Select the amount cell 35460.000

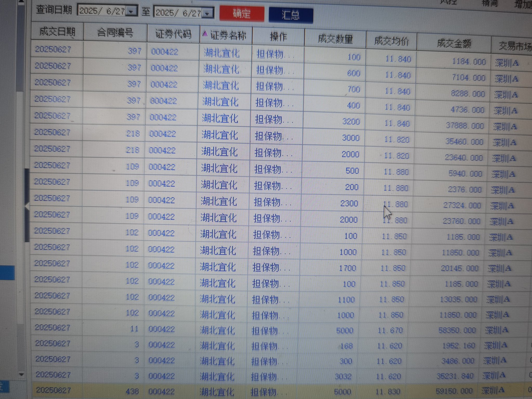tap(464, 142)
